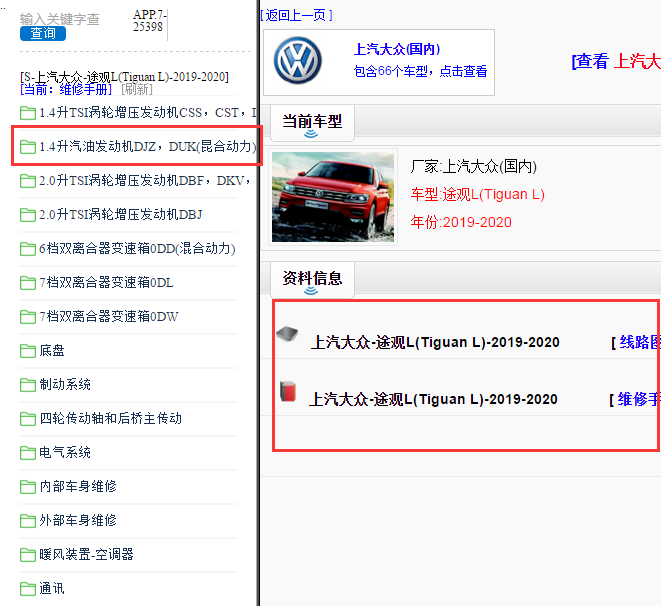The height and width of the screenshot is (606, 661).
Task: Expand 7档双离合器变速箱0DW item
Action: pyautogui.click(x=109, y=316)
